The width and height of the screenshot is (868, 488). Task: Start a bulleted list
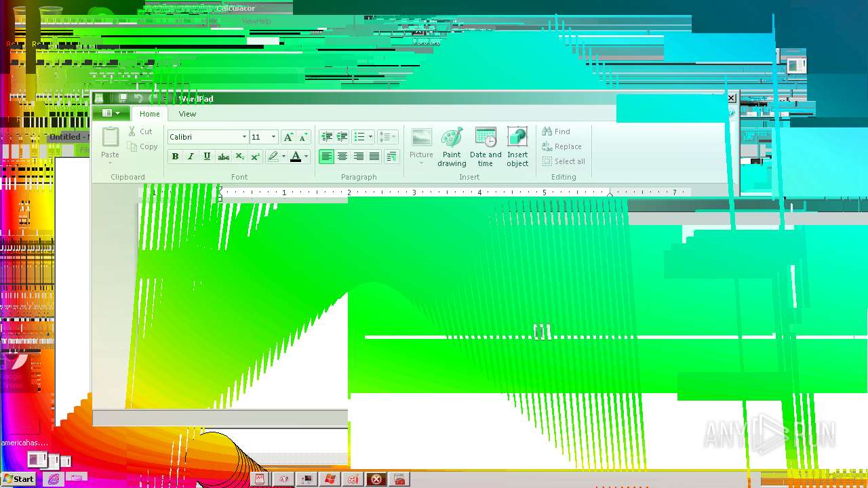coord(359,137)
